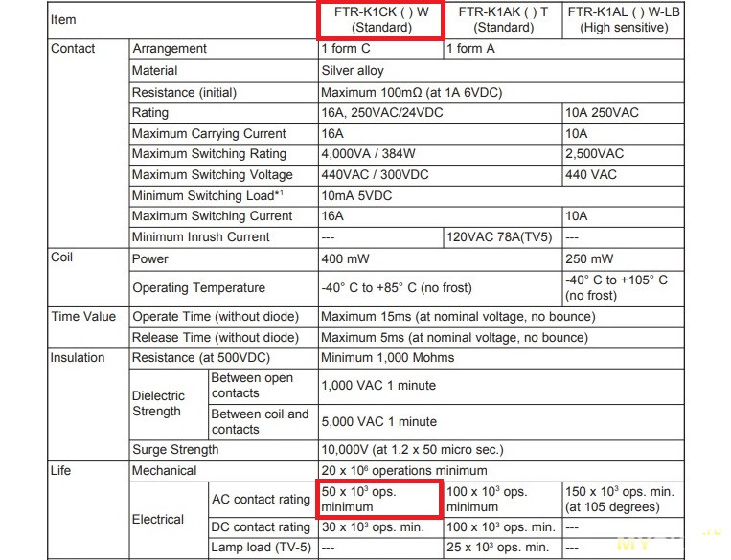Viewport: 731px width, 560px height.
Task: Click 'Maximum Switching Rating' row label
Action: [x=223, y=154]
